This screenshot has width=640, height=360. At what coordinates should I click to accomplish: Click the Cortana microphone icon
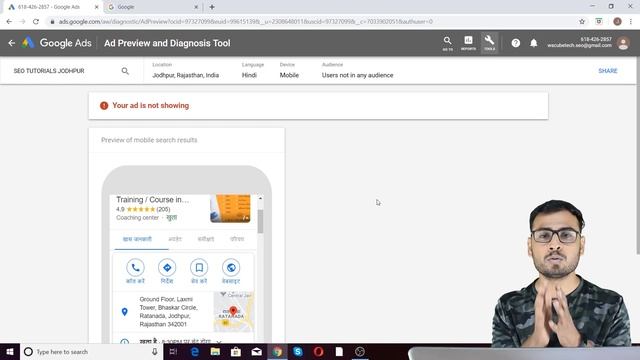coord(155,351)
